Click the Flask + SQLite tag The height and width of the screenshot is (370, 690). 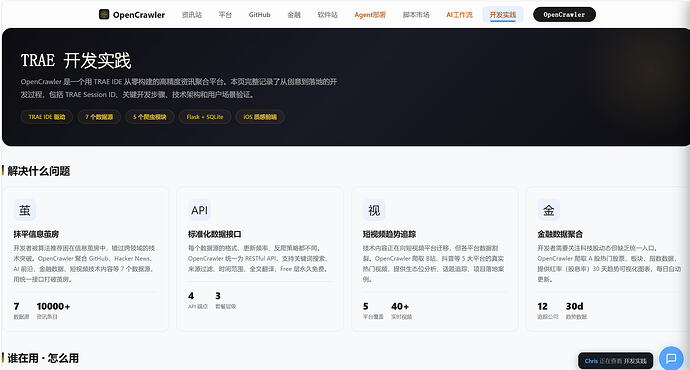tap(205, 117)
